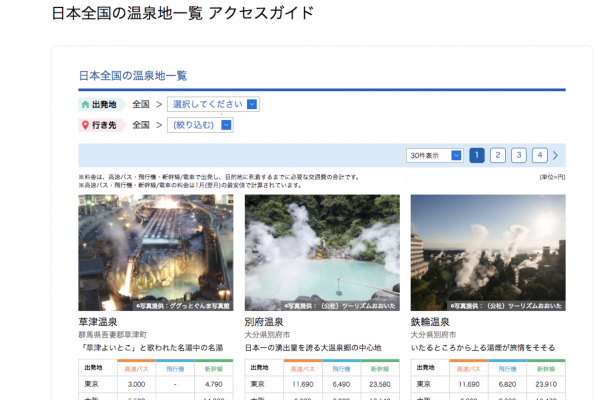The width and height of the screenshot is (600, 400).
Task: Click the 6,490 flight fare for 別府温泉
Action: 341,384
